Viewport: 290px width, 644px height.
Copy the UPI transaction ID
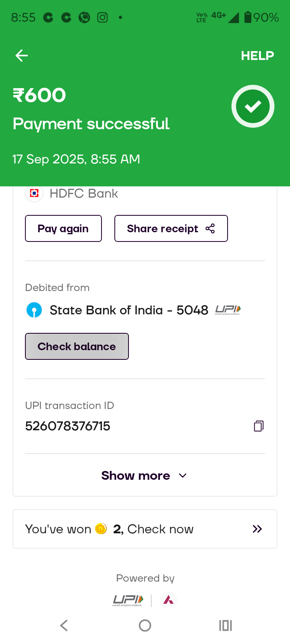coord(259,426)
